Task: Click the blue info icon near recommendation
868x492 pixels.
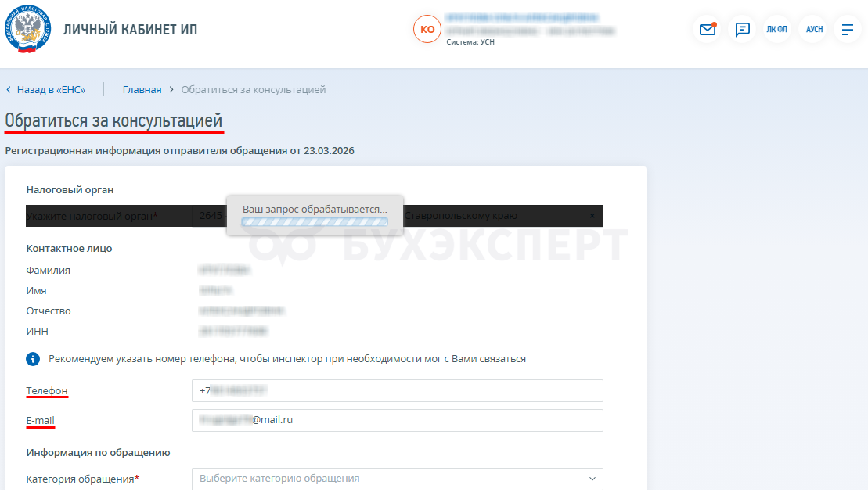Action: [33, 359]
